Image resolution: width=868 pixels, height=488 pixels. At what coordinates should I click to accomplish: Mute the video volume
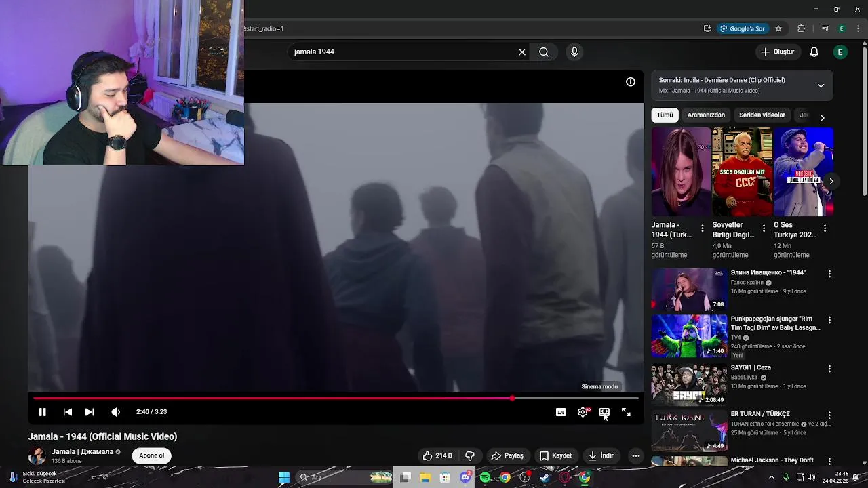pos(116,412)
